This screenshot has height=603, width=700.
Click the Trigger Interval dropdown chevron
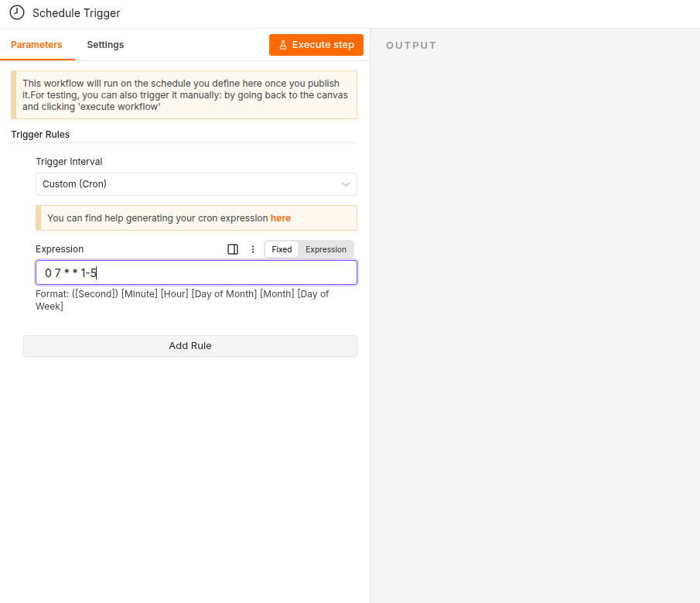(x=346, y=184)
